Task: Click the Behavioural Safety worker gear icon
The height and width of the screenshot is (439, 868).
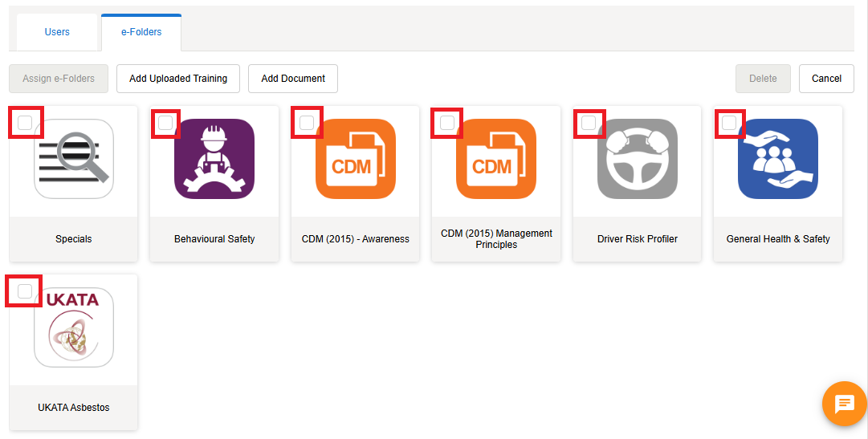Action: pyautogui.click(x=214, y=159)
